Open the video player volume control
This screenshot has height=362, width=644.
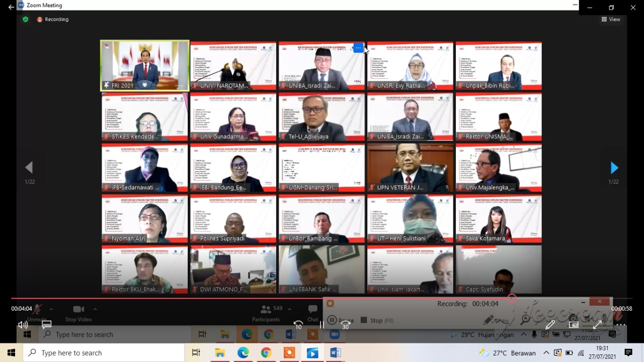(23, 325)
